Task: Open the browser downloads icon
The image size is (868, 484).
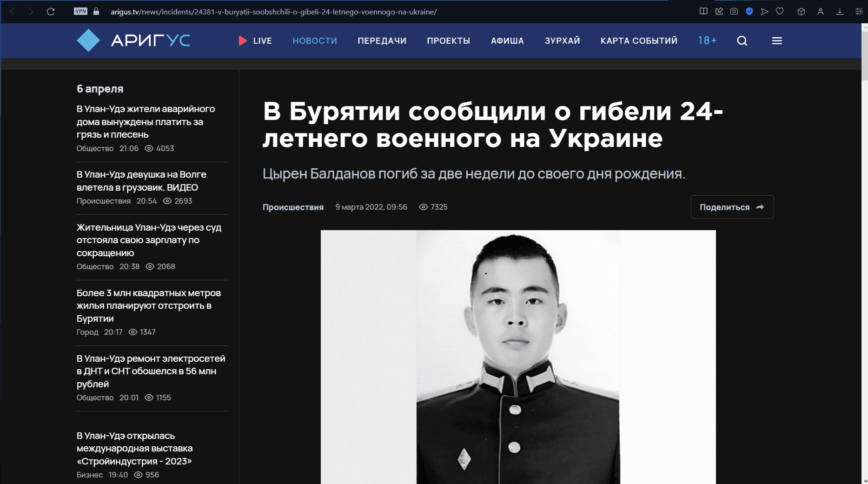Action: click(840, 12)
